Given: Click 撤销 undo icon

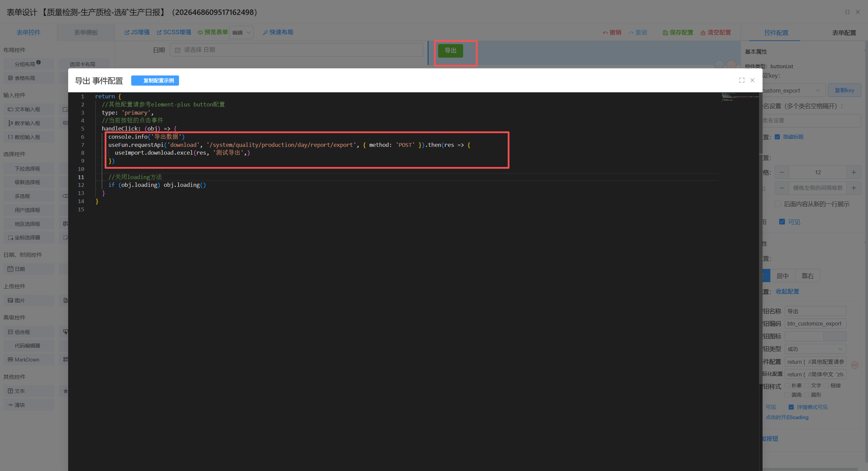Looking at the screenshot, I should [605, 33].
